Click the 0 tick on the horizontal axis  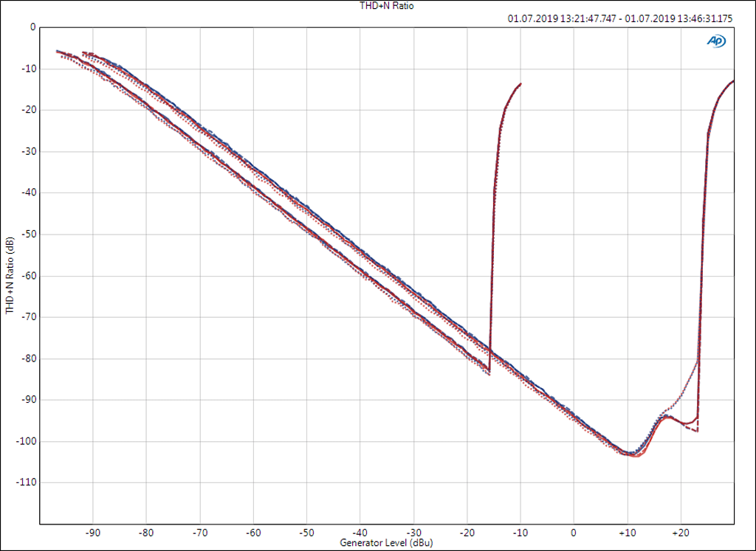[x=574, y=532]
